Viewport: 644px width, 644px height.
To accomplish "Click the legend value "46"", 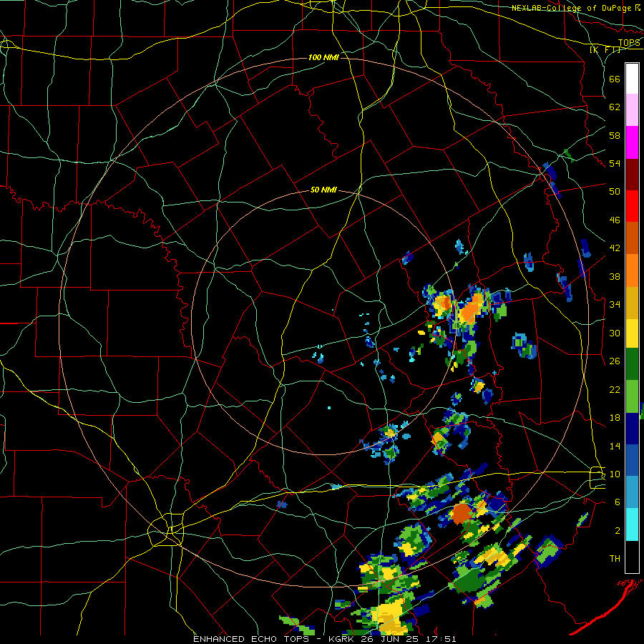I will click(615, 220).
